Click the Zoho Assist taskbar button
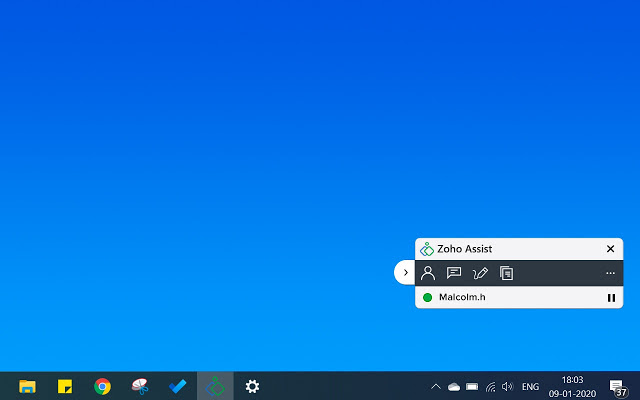Image resolution: width=640 pixels, height=400 pixels. coord(215,386)
